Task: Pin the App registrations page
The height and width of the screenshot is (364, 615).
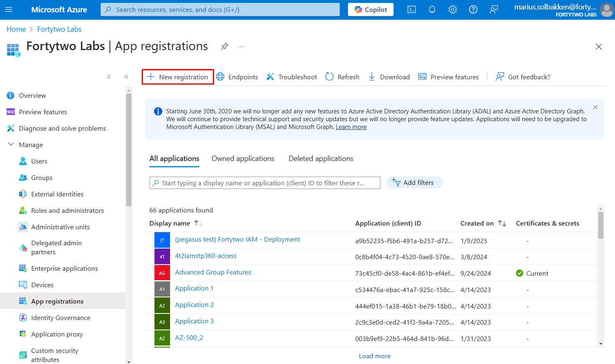Action: pos(224,46)
